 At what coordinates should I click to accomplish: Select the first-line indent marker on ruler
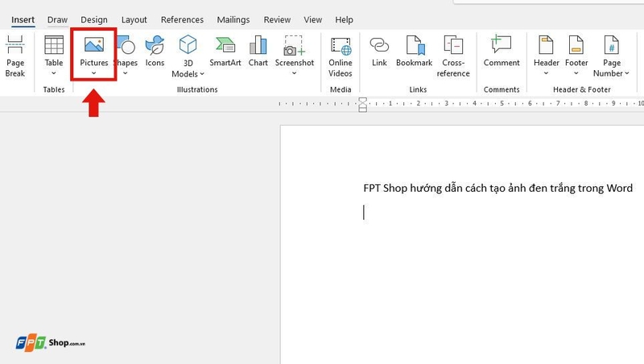click(363, 100)
